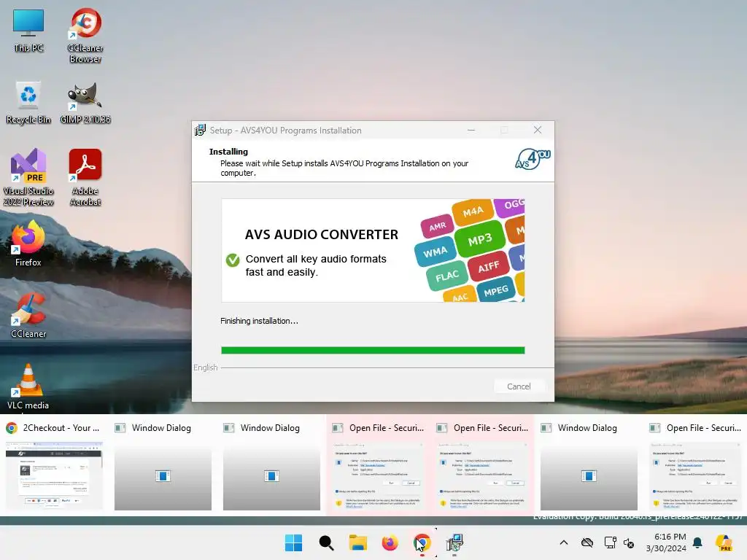
Task: Open the notifications bell
Action: pos(697,542)
